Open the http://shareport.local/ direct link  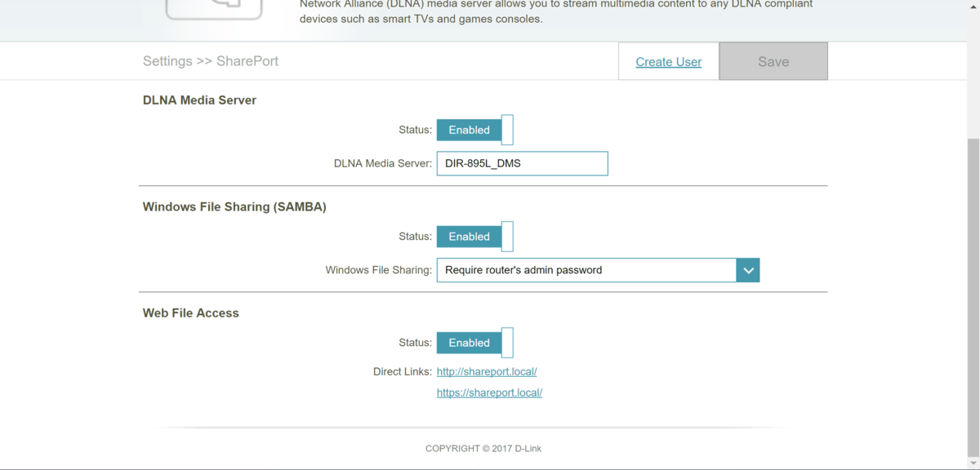click(487, 372)
